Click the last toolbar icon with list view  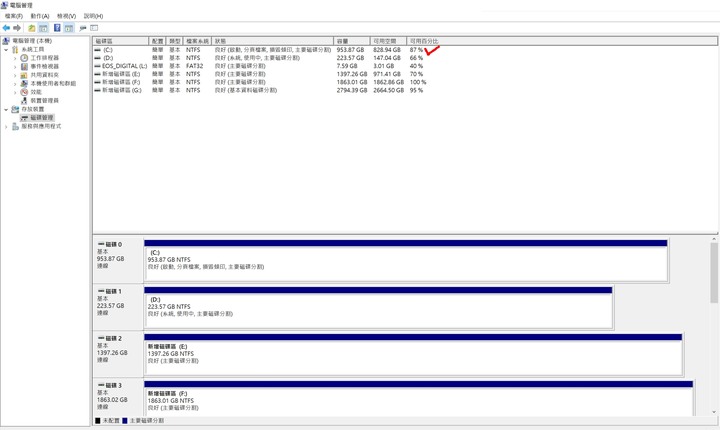tap(94, 28)
